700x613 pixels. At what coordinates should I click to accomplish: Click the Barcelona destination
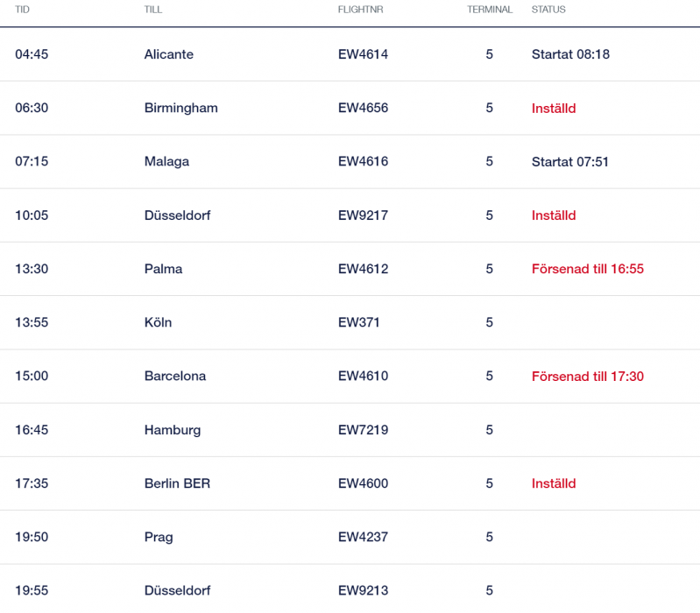click(x=175, y=377)
